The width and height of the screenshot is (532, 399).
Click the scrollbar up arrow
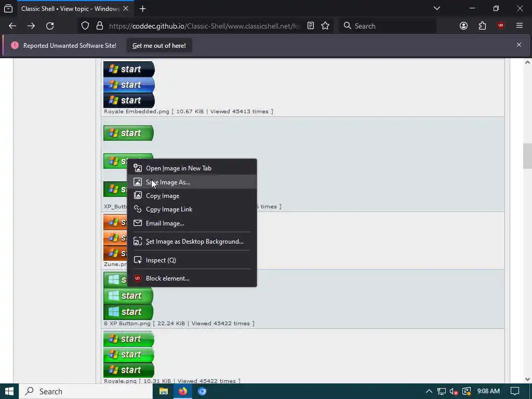527,62
